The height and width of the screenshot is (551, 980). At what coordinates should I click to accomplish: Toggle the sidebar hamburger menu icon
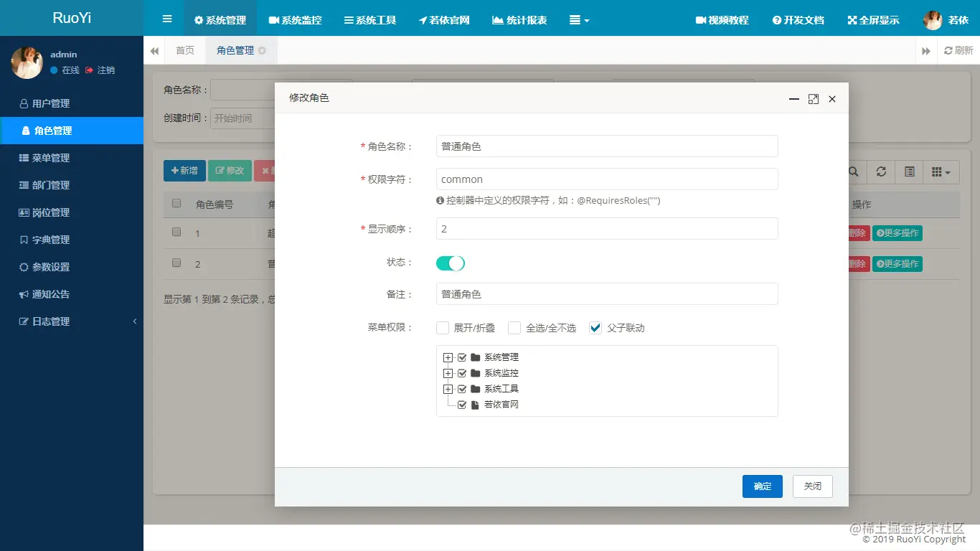(167, 19)
